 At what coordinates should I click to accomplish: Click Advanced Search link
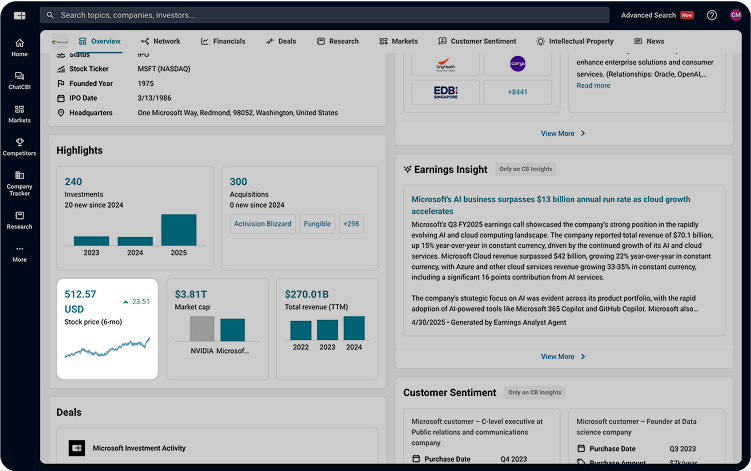point(648,15)
